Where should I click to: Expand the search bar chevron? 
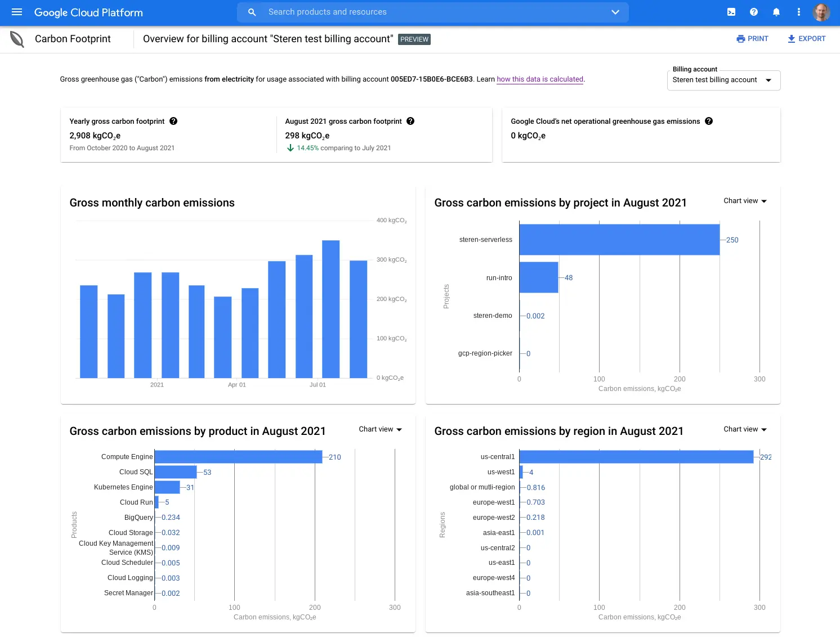pos(615,12)
